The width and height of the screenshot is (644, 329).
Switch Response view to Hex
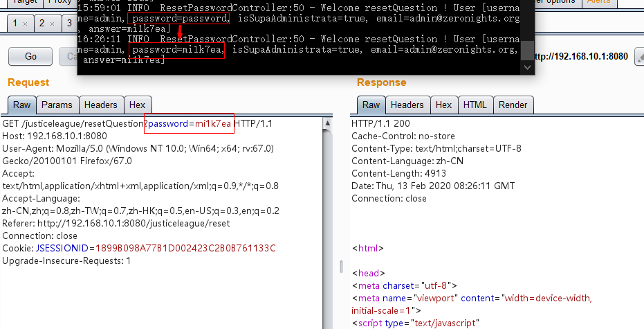coord(444,105)
